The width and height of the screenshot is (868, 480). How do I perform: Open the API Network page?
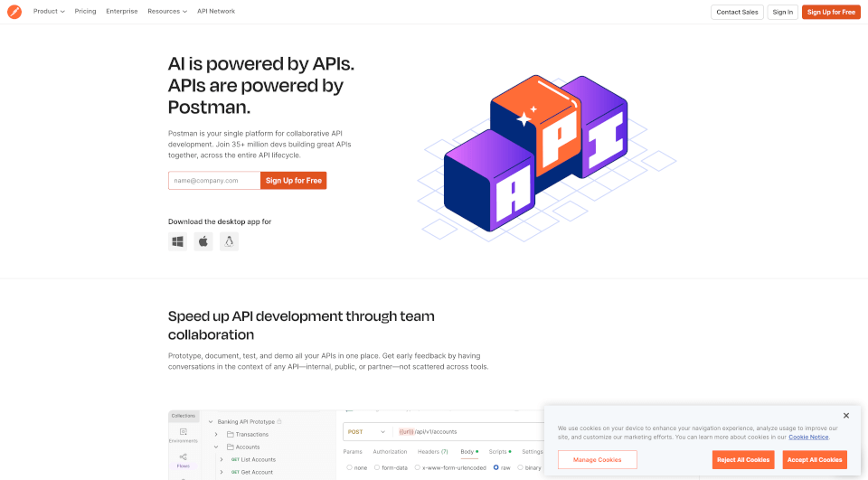pyautogui.click(x=216, y=11)
